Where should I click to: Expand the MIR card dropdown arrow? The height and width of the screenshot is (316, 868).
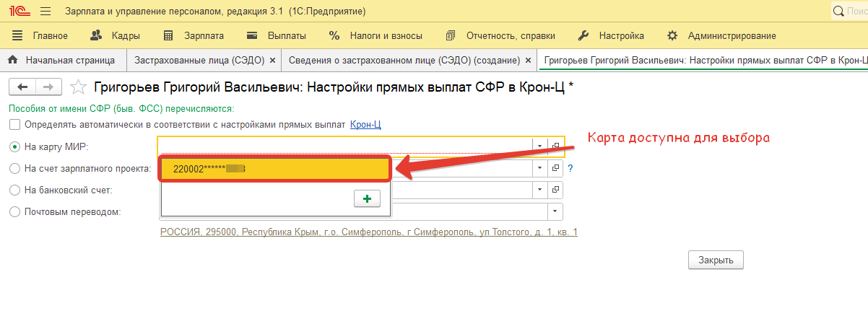(539, 146)
